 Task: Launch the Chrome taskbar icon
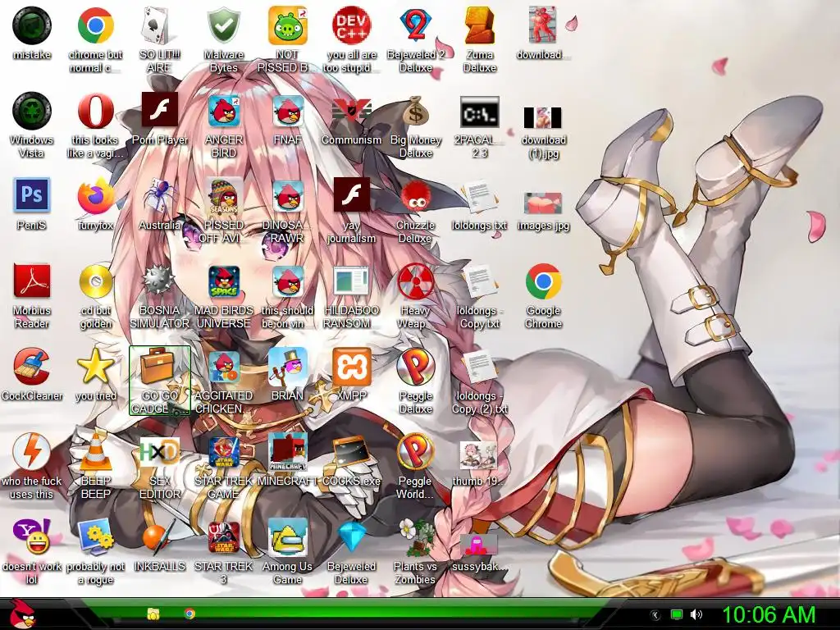pos(189,614)
